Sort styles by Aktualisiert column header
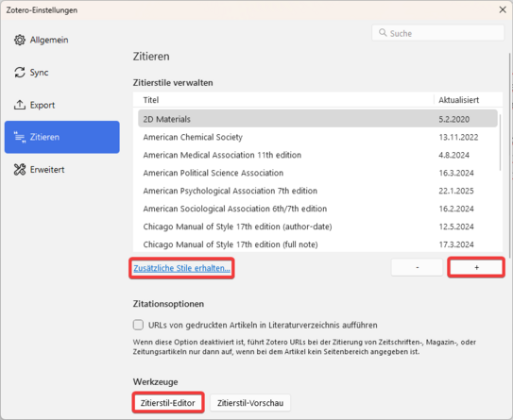 pos(469,100)
